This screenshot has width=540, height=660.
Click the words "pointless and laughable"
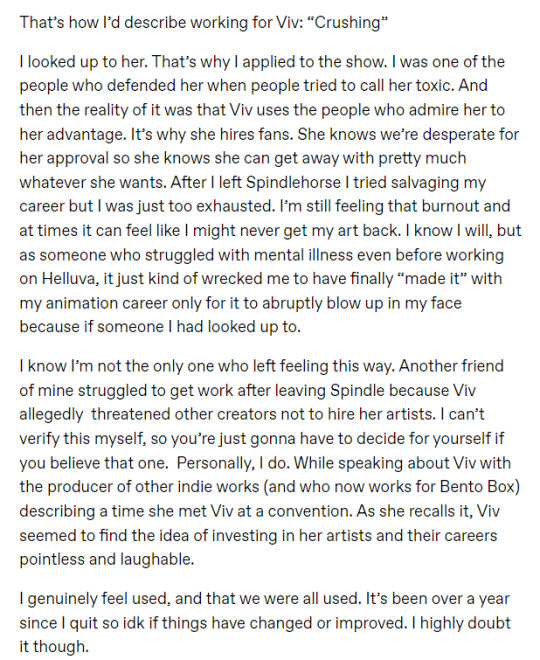(x=106, y=559)
